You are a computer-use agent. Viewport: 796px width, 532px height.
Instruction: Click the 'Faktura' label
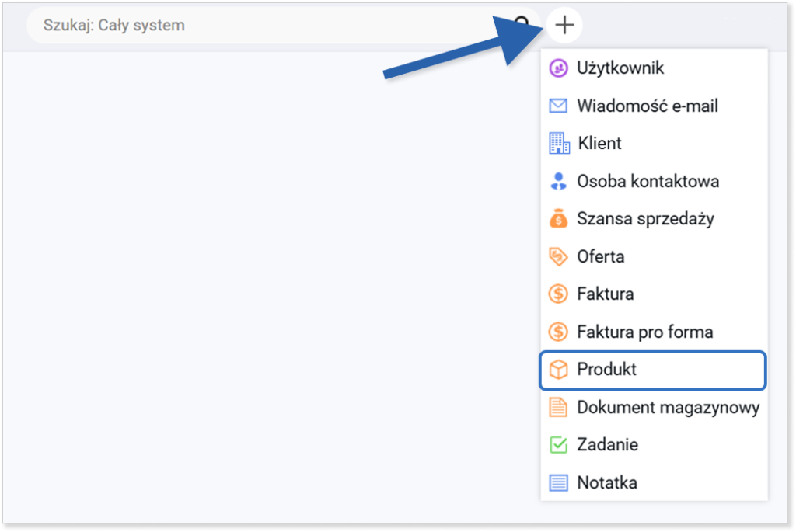pos(605,294)
